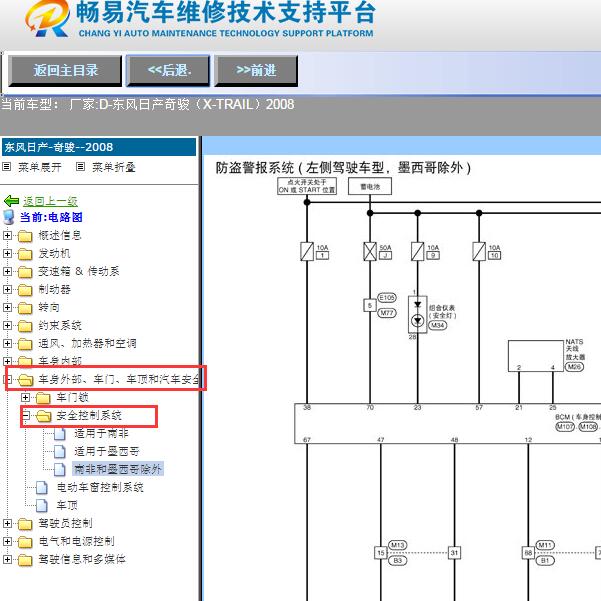Click the 菜单折叠 list icon
The width and height of the screenshot is (601, 601).
point(80,167)
